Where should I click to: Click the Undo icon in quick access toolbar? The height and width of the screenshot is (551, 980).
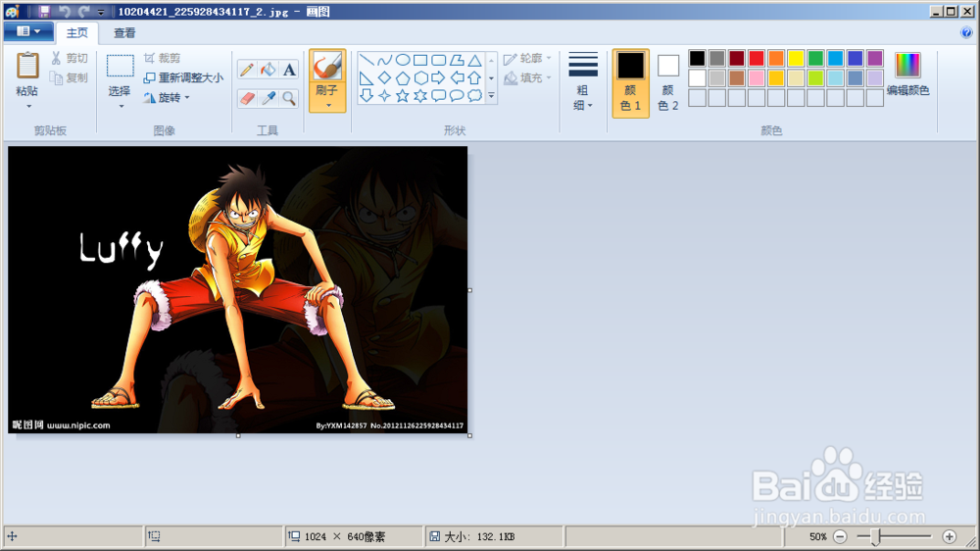tap(65, 11)
